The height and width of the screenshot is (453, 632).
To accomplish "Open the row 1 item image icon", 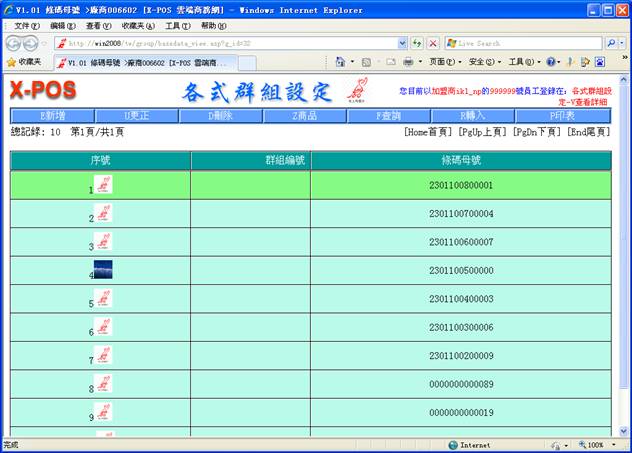I will point(103,185).
